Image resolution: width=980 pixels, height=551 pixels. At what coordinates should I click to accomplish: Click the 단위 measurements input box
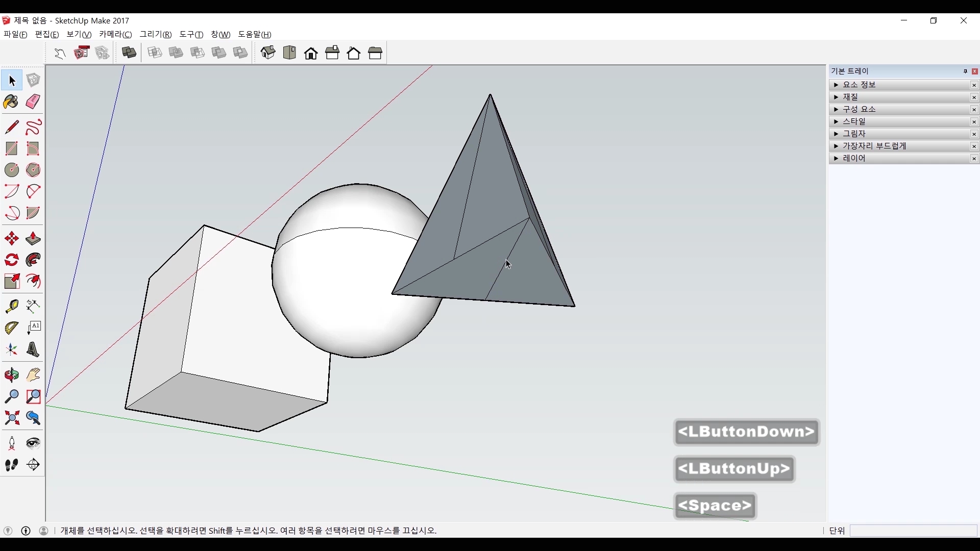913,531
